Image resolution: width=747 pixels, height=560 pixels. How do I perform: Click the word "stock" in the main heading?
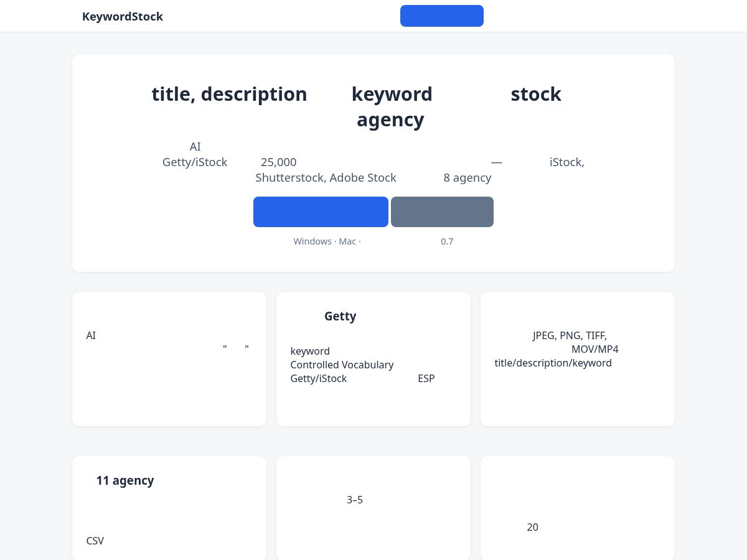pyautogui.click(x=536, y=94)
